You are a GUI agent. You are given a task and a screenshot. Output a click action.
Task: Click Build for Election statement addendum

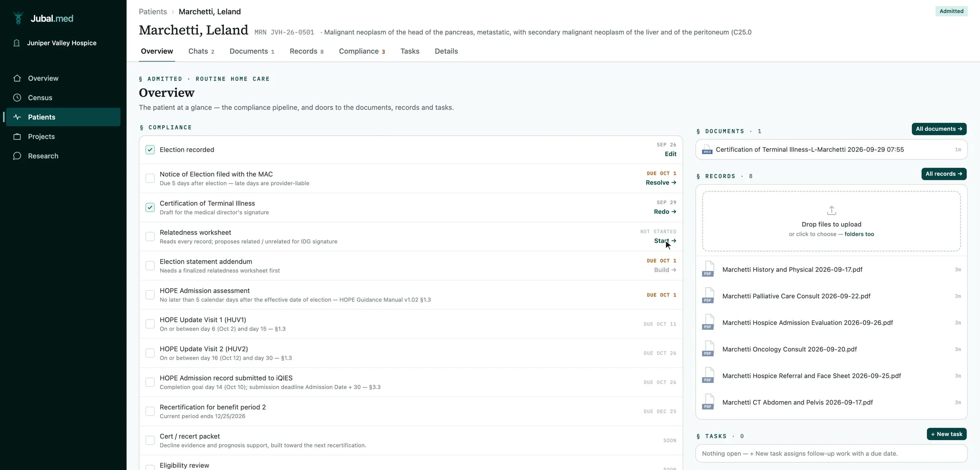665,270
